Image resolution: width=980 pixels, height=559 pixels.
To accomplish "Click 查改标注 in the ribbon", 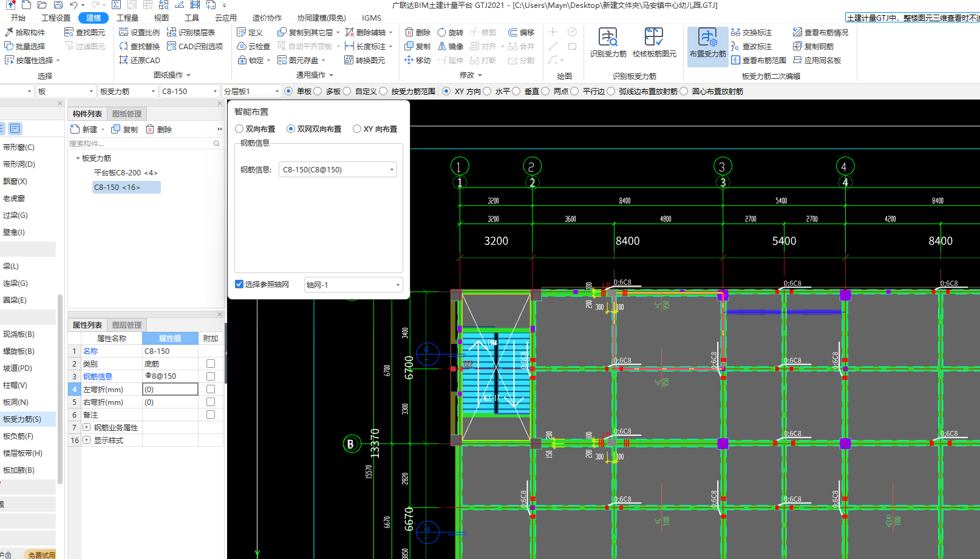I will [x=752, y=46].
